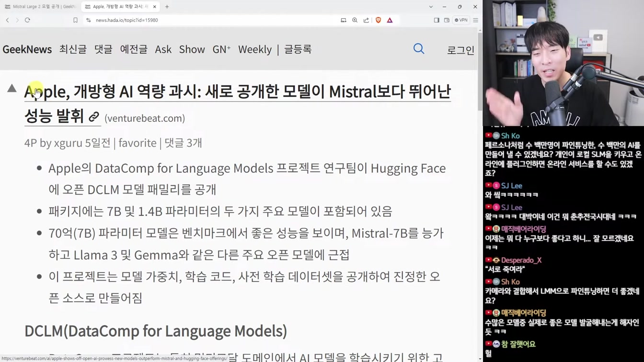Open the zoom magnifier icon in address bar
This screenshot has width=644, height=362.
coord(355,20)
